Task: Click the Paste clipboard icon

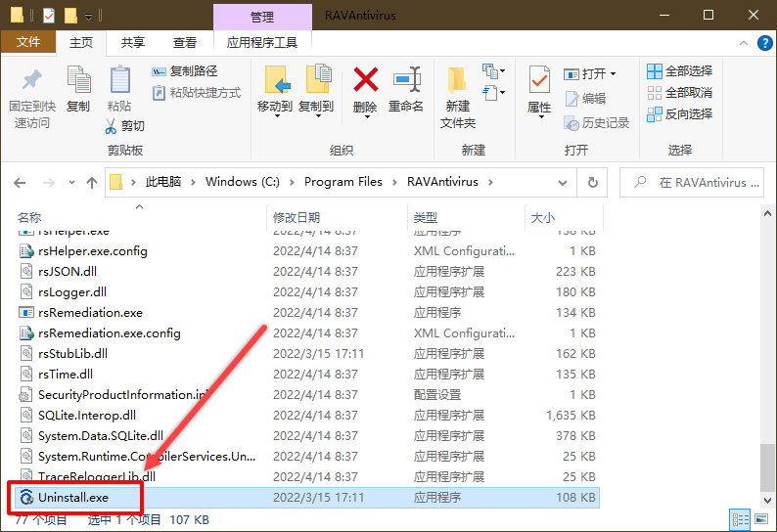Action: [120, 80]
